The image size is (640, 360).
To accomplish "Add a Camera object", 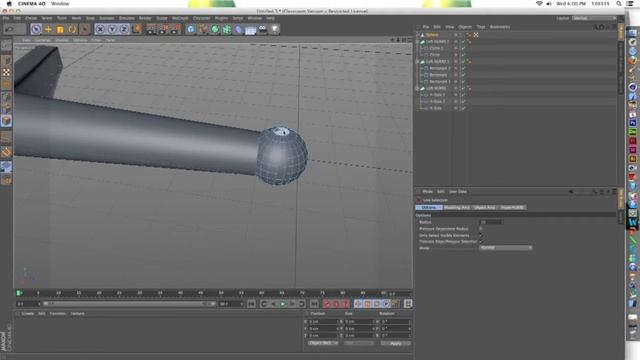I will tap(262, 29).
